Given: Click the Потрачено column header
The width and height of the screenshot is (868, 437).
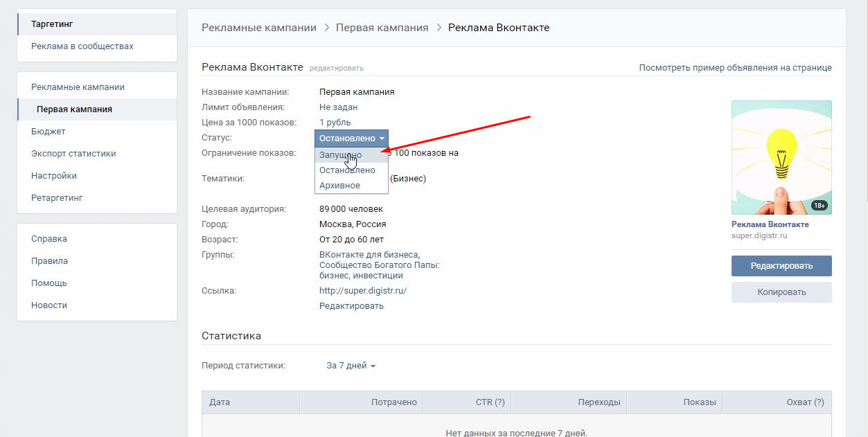Looking at the screenshot, I should [361, 402].
